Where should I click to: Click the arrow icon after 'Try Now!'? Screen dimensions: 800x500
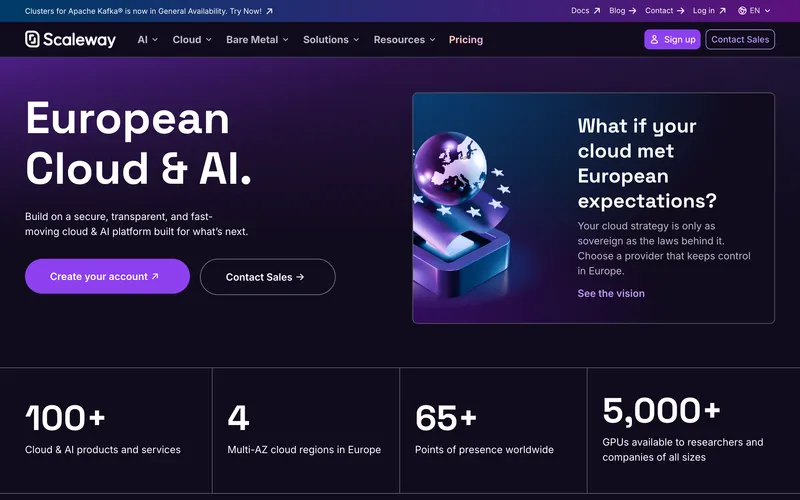point(269,11)
